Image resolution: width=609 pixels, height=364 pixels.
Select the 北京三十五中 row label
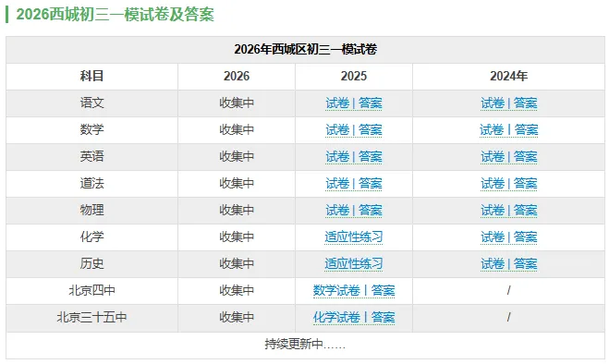[91, 318]
